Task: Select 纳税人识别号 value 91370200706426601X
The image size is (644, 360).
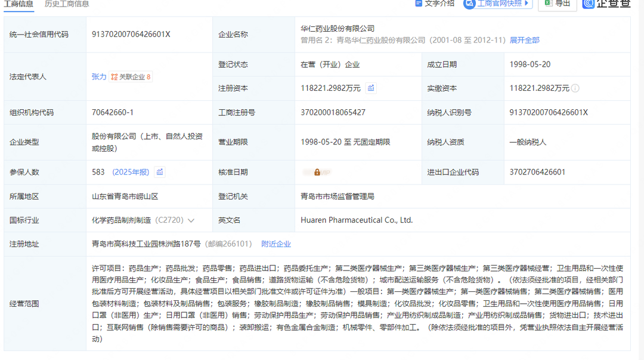Action: click(x=549, y=112)
